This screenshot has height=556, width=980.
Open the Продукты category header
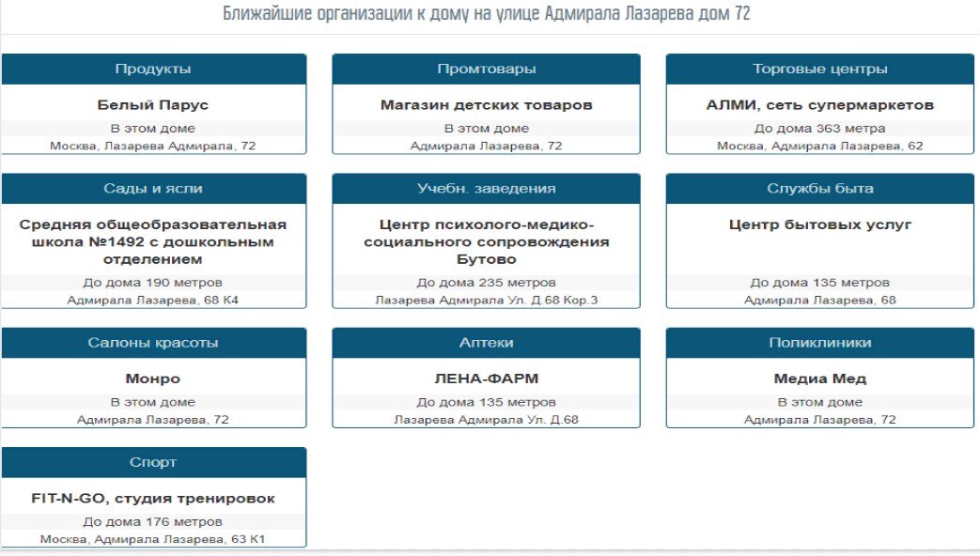point(153,68)
